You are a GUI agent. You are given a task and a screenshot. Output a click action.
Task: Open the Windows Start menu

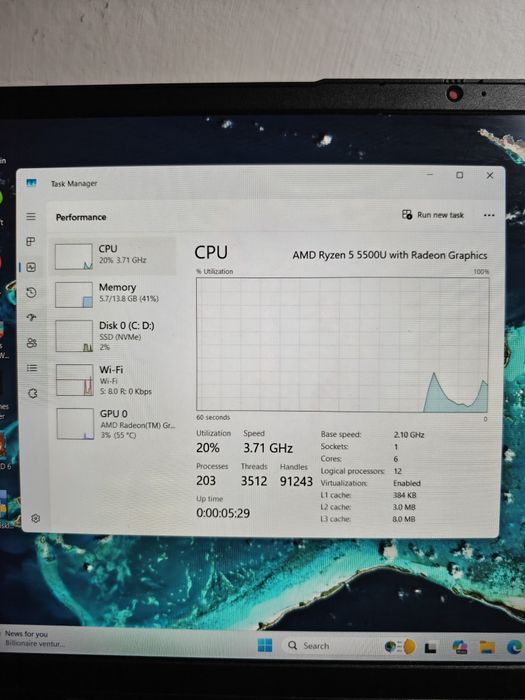tap(265, 645)
